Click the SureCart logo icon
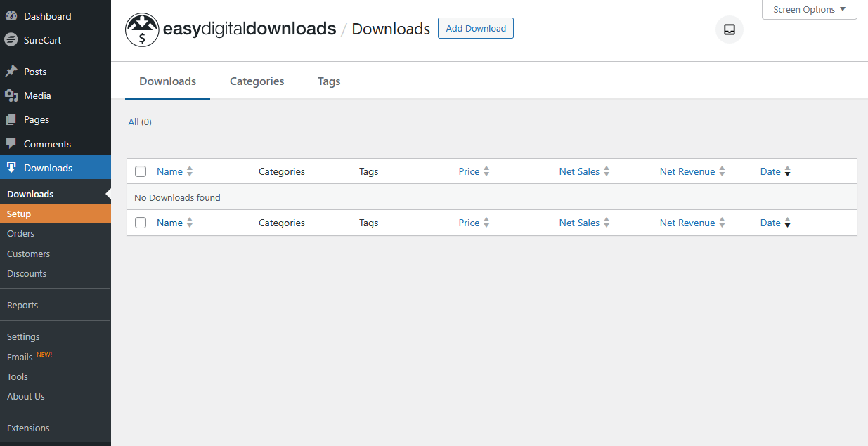This screenshot has width=868, height=446. (x=11, y=40)
